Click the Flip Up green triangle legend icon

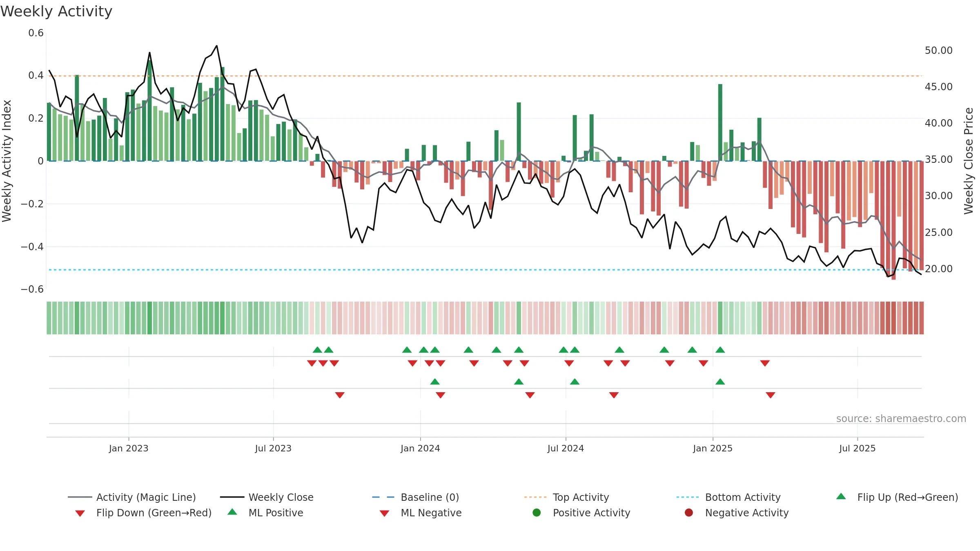coord(841,496)
